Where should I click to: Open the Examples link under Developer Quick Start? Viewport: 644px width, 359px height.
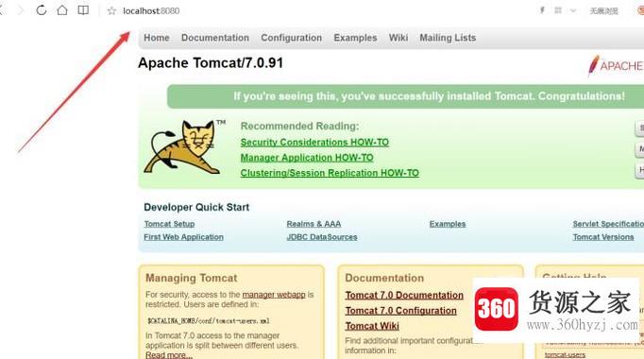pos(448,224)
